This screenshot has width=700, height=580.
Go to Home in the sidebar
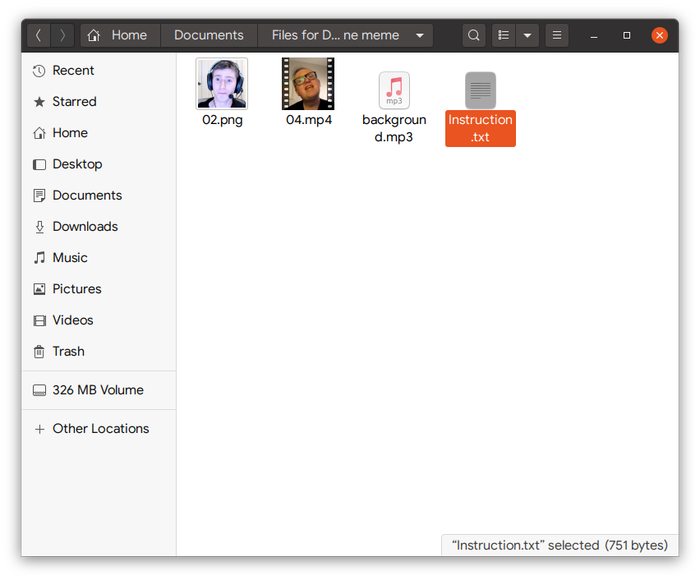99,133
